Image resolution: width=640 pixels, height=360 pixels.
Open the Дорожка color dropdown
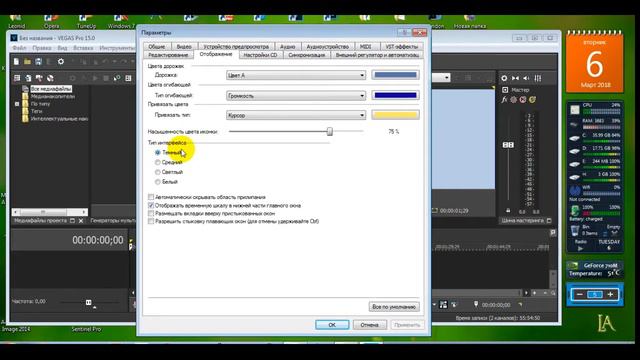[x=296, y=75]
